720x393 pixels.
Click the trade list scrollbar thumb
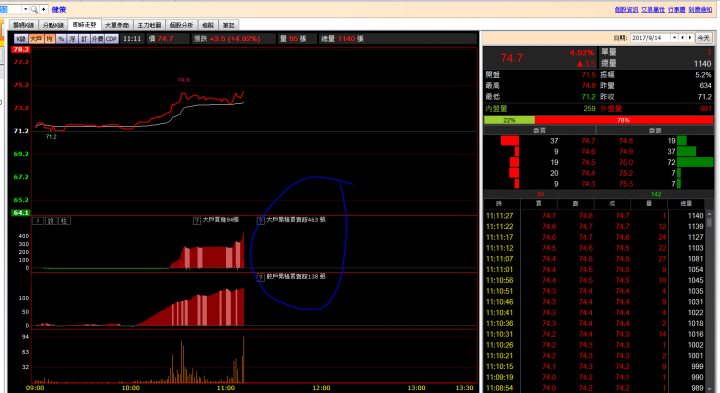709,221
